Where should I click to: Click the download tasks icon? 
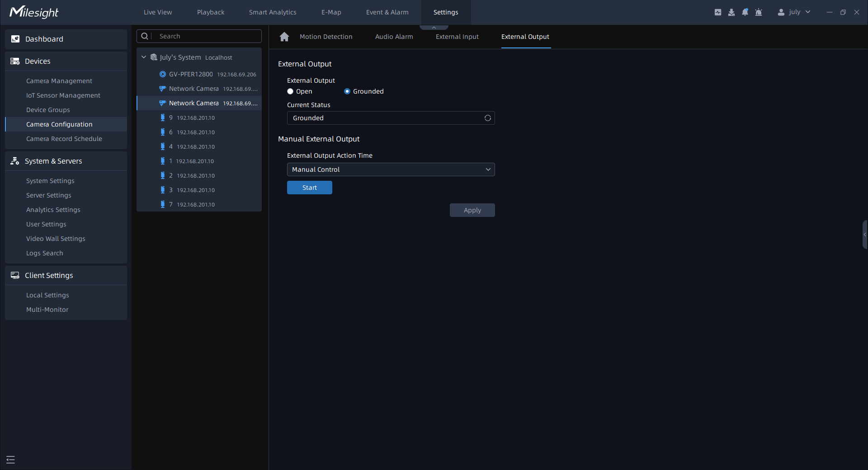731,12
